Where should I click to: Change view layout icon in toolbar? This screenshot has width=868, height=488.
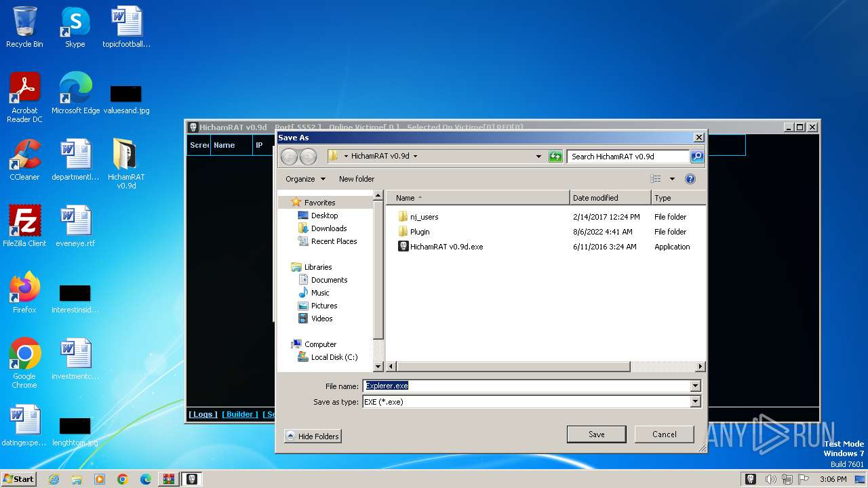click(x=656, y=179)
